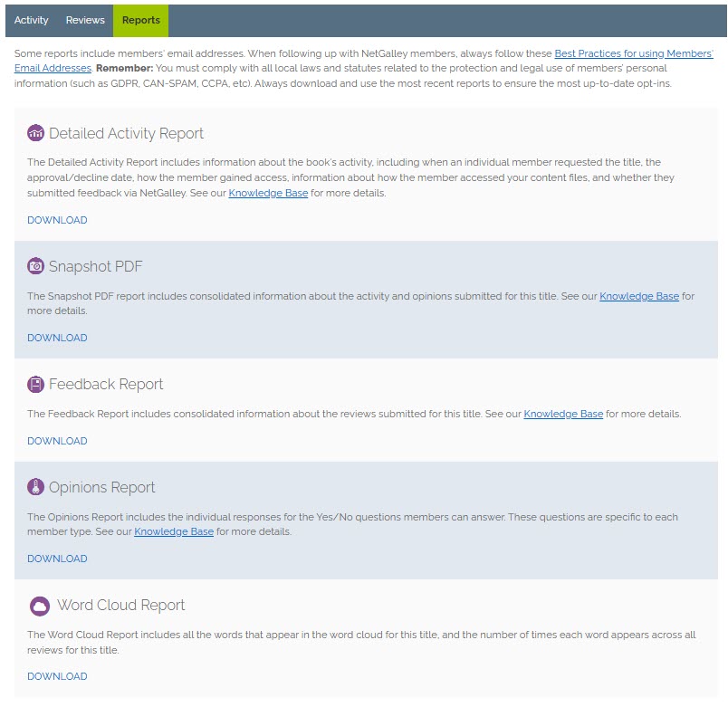Click Knowledge Base link under Opinions Report
Image resolution: width=728 pixels, height=707 pixels.
(x=174, y=531)
